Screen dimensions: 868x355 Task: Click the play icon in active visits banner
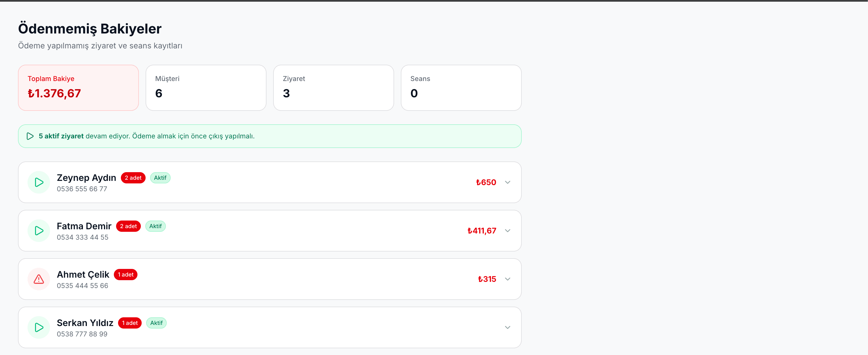(x=30, y=136)
